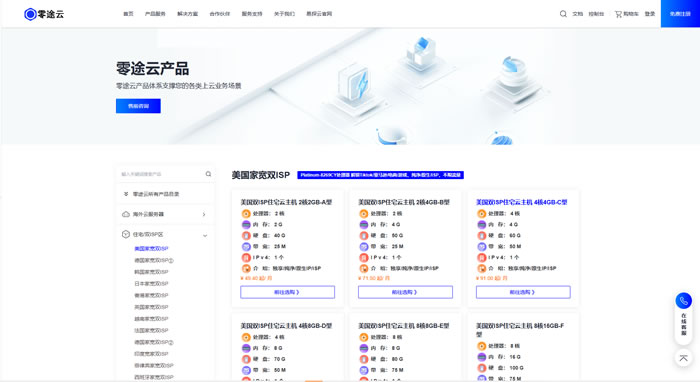Image resolution: width=700 pixels, height=382 pixels.
Task: Select 菲律宾家宽双ISP in the sidebar
Action: (154, 365)
